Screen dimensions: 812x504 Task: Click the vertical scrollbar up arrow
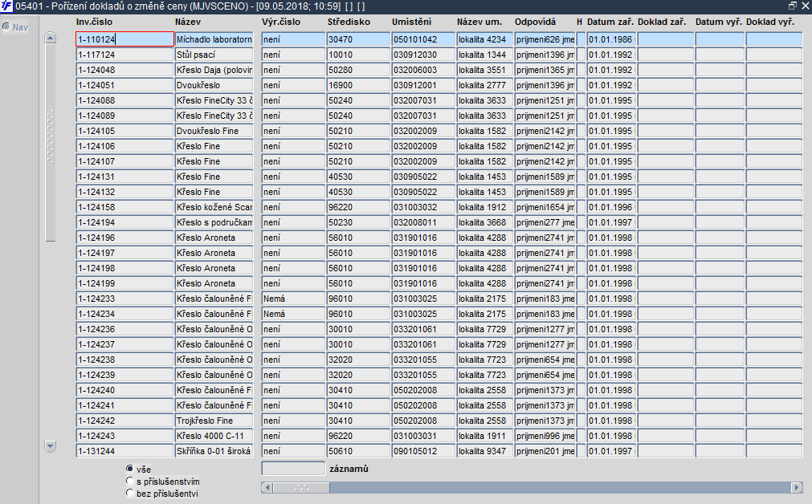[x=51, y=38]
